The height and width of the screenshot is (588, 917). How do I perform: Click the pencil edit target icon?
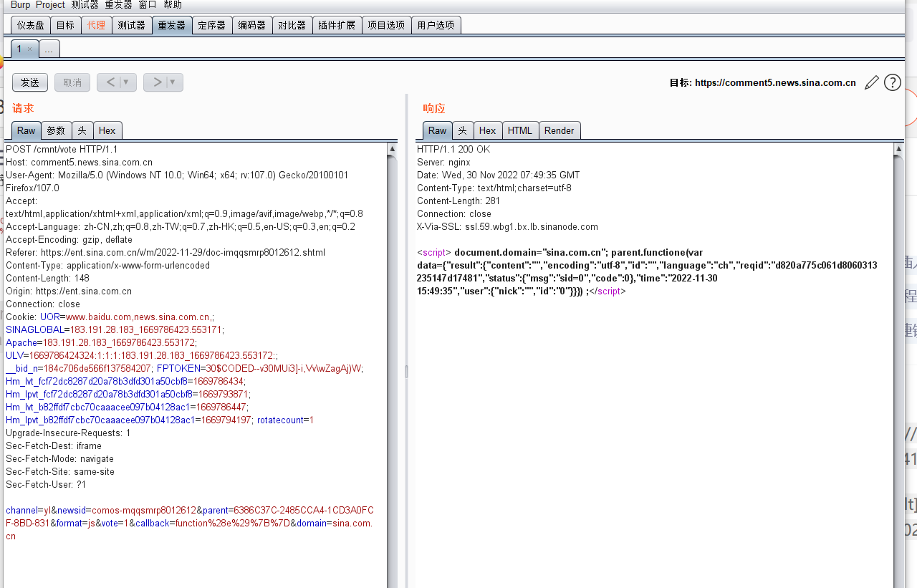click(x=871, y=82)
